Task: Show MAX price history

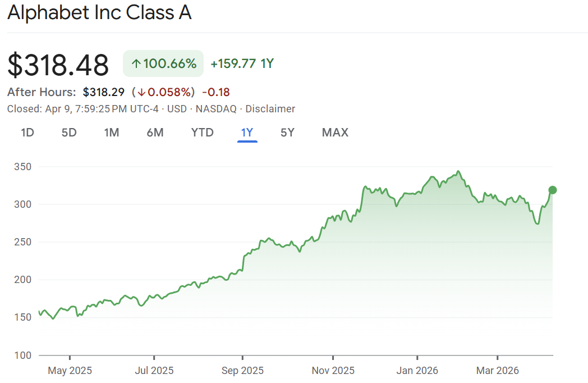Action: coord(335,133)
